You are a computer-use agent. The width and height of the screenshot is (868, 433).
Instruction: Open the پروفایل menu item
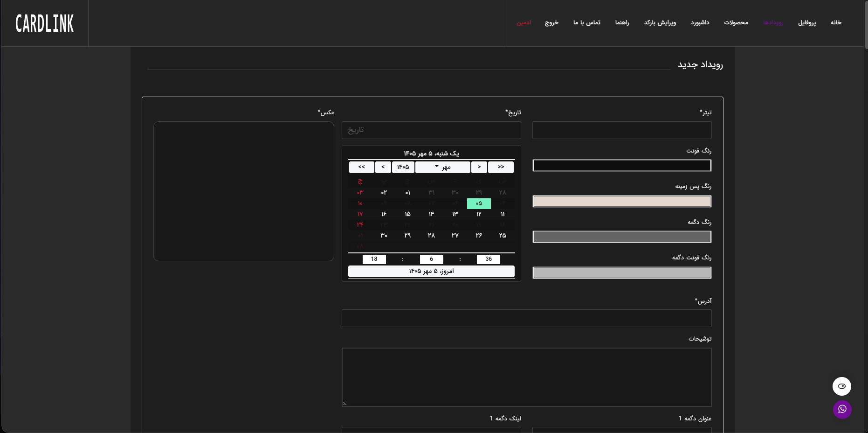pyautogui.click(x=807, y=22)
